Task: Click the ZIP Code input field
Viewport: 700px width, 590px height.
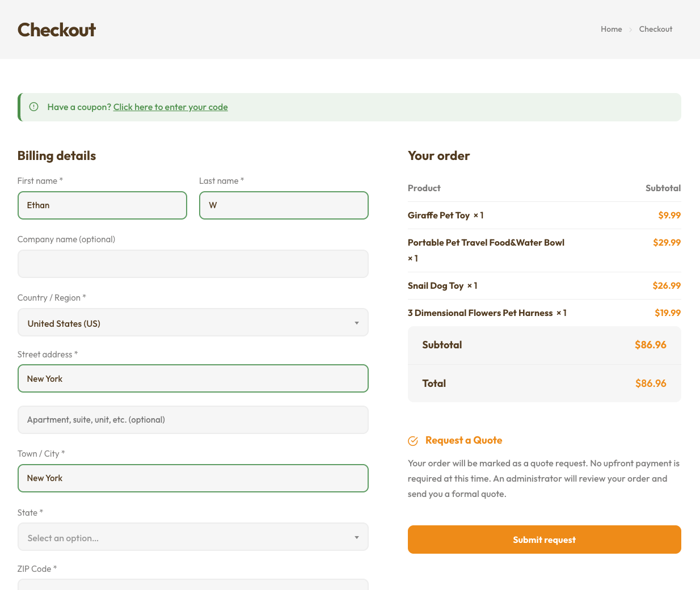Action: 193,584
